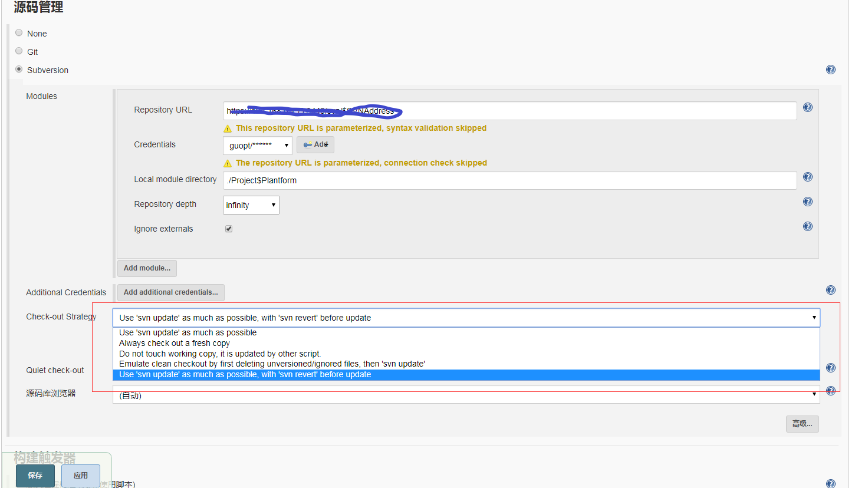Click warning icon beside syntax validation message
This screenshot has width=868, height=488.
228,128
